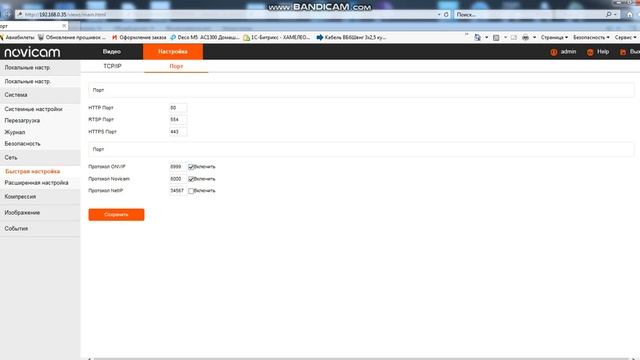Click the HTTPS Порт input field
This screenshot has width=640, height=360.
[x=178, y=132]
